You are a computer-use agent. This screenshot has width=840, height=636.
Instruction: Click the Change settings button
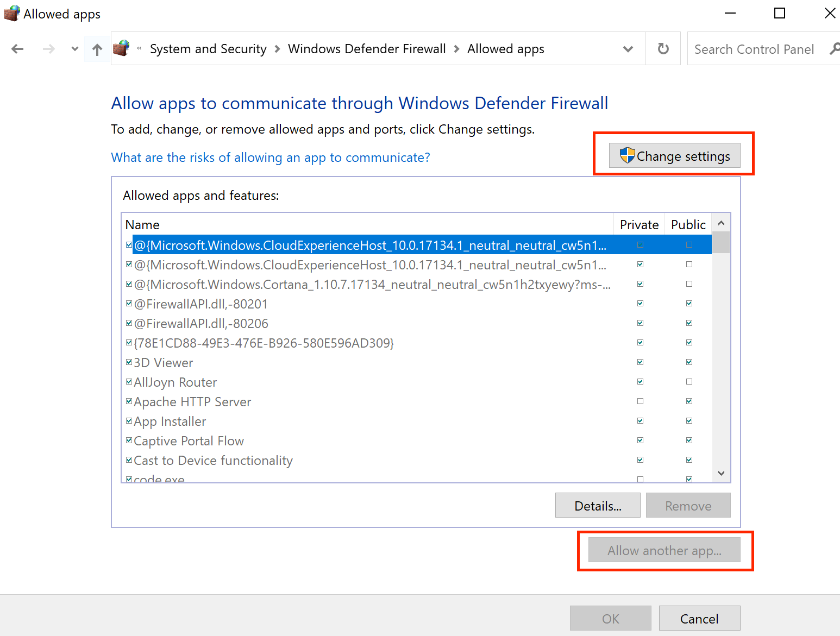tap(674, 156)
